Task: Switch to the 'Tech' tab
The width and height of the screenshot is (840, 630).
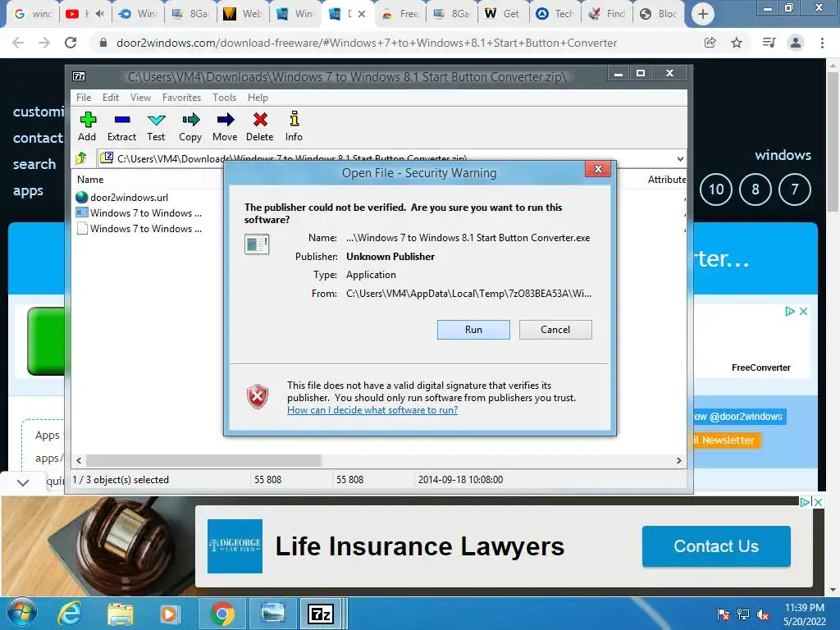Action: (x=555, y=14)
